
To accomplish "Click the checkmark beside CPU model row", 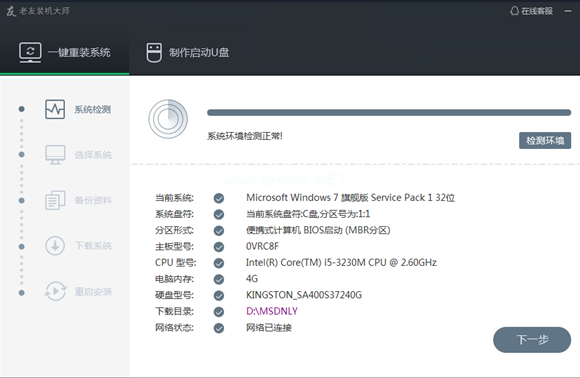I will click(x=219, y=263).
